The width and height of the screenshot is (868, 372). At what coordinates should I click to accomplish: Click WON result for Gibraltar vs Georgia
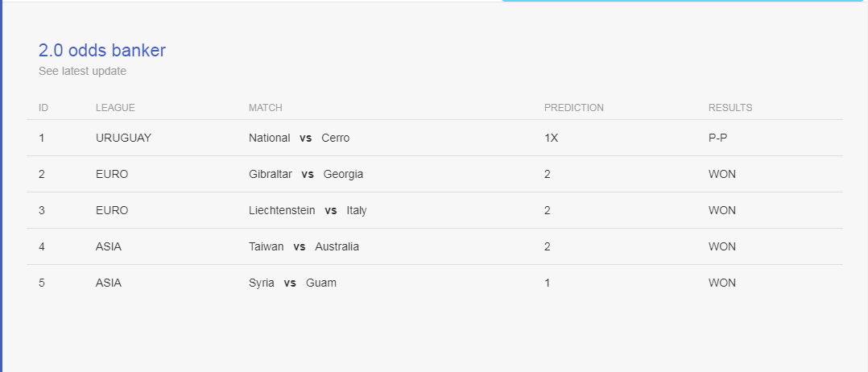click(721, 175)
